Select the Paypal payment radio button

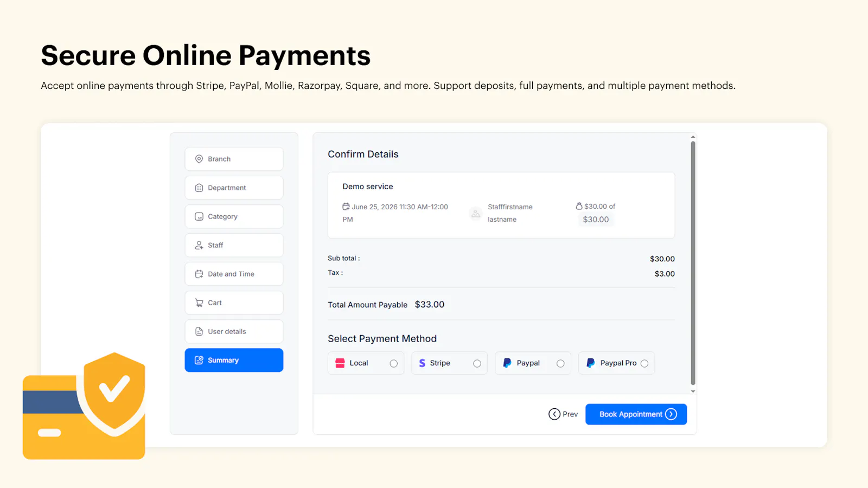click(x=561, y=364)
